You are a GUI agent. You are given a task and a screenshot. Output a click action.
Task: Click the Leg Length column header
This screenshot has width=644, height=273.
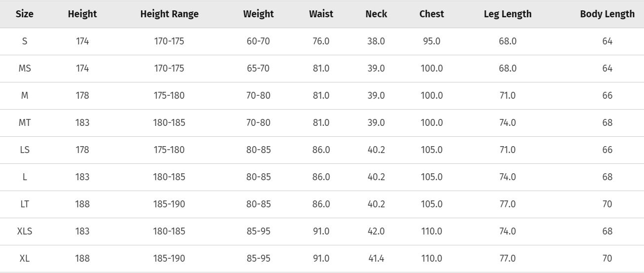click(508, 14)
